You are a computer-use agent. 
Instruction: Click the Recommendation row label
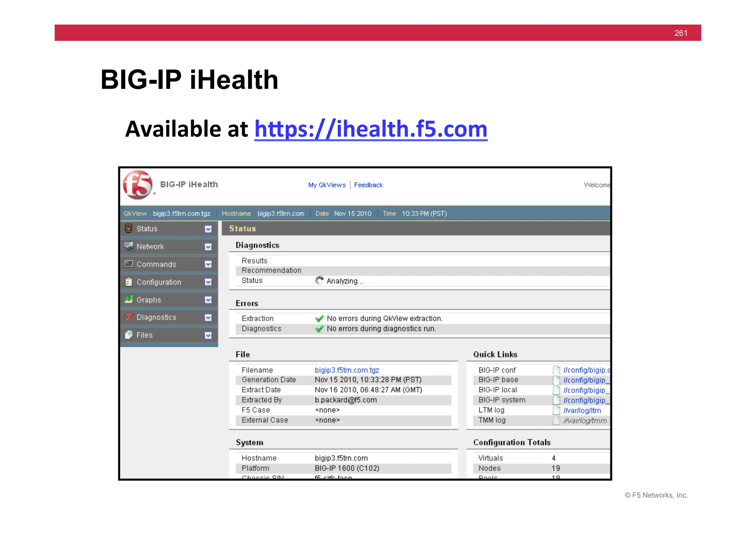tap(272, 271)
